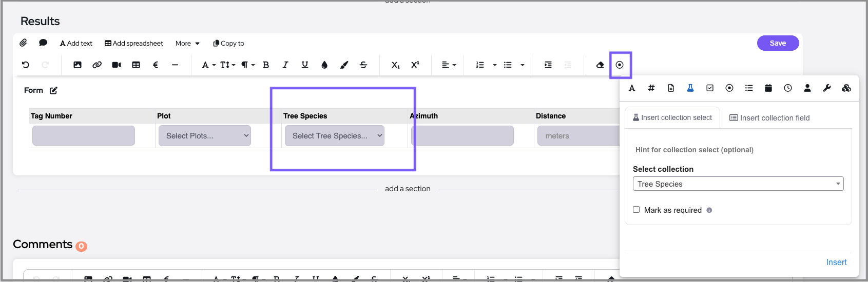
Task: Open the More menu dropdown
Action: pos(187,44)
